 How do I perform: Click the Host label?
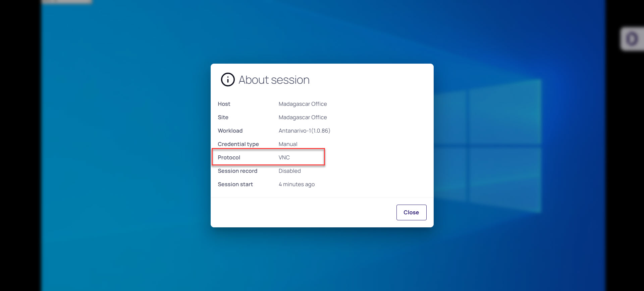[x=224, y=104]
